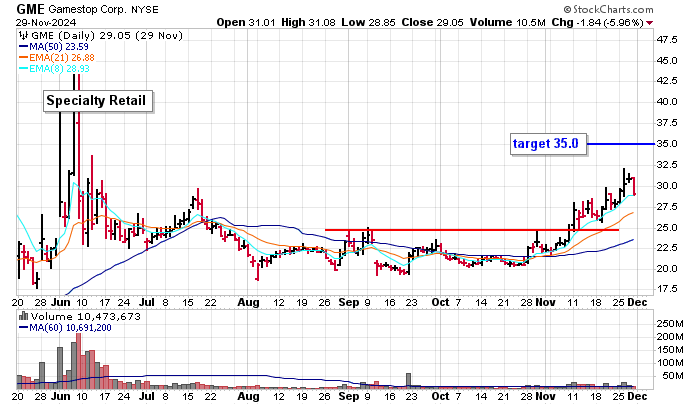Click the 50M volume axis label
This screenshot has width=700, height=405.
coord(672,376)
